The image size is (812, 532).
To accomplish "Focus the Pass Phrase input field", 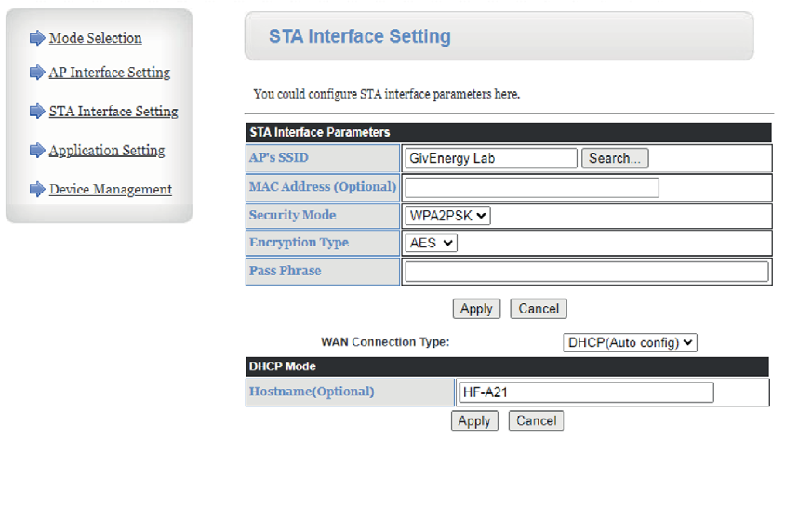I will coord(587,272).
